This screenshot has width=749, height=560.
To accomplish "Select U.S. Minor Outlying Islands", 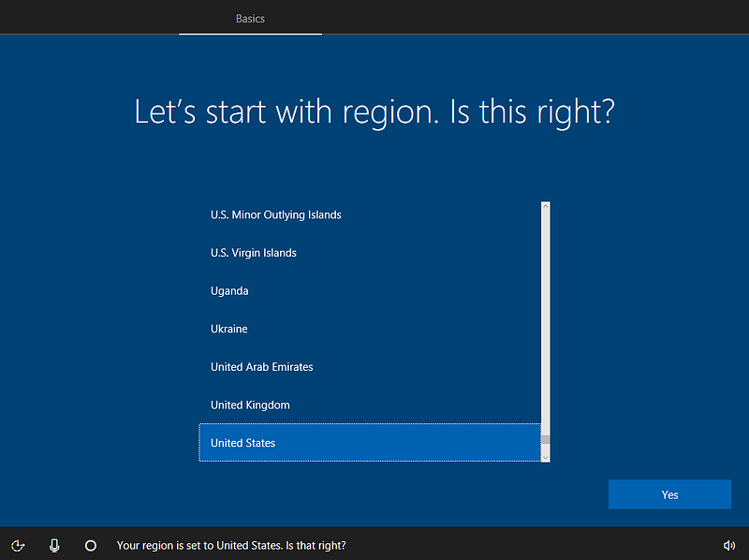I will coord(370,215).
